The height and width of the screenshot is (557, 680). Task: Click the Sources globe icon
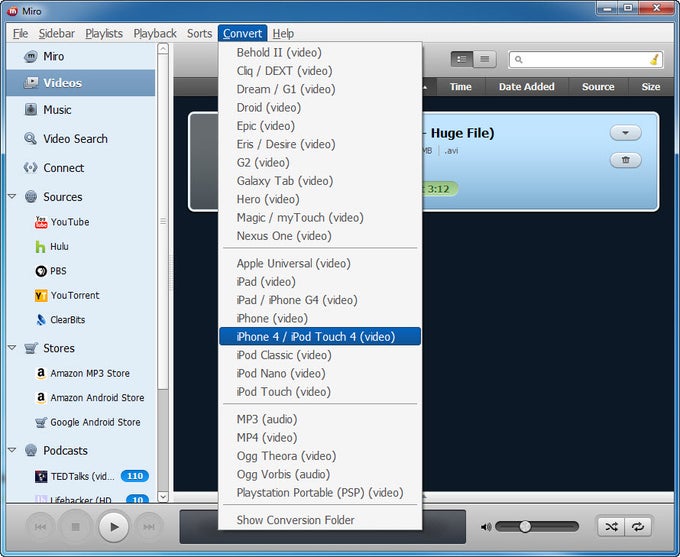coord(31,197)
